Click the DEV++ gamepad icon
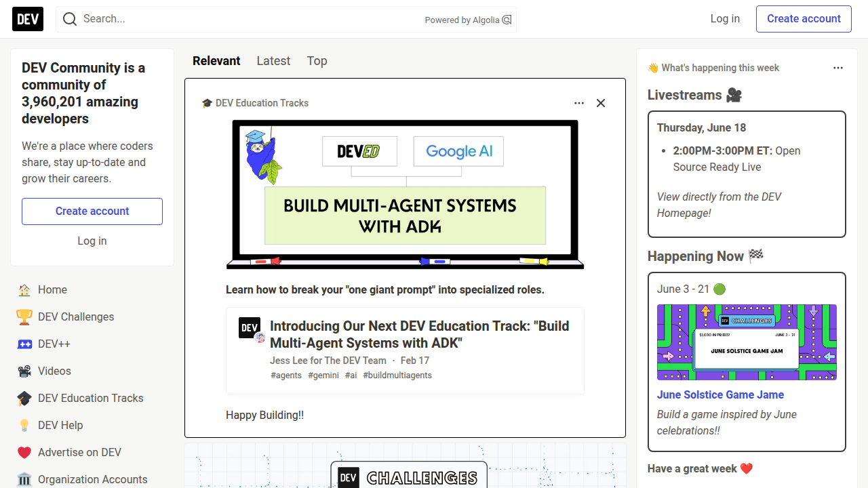The height and width of the screenshot is (488, 868). coord(24,344)
